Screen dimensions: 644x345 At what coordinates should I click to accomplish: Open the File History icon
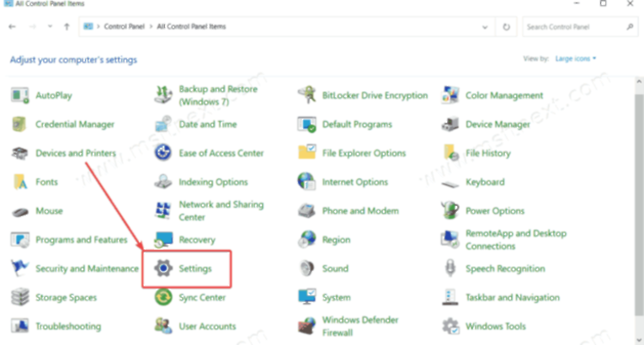pos(450,153)
